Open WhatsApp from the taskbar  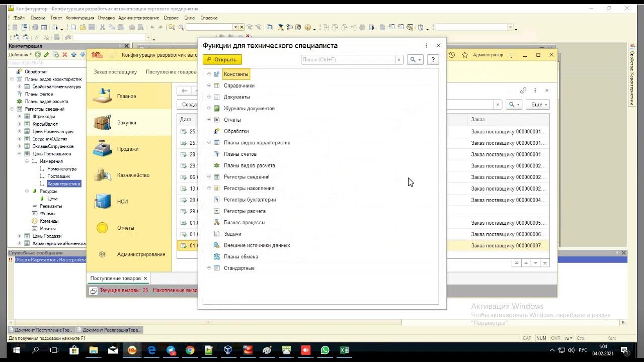(x=325, y=350)
